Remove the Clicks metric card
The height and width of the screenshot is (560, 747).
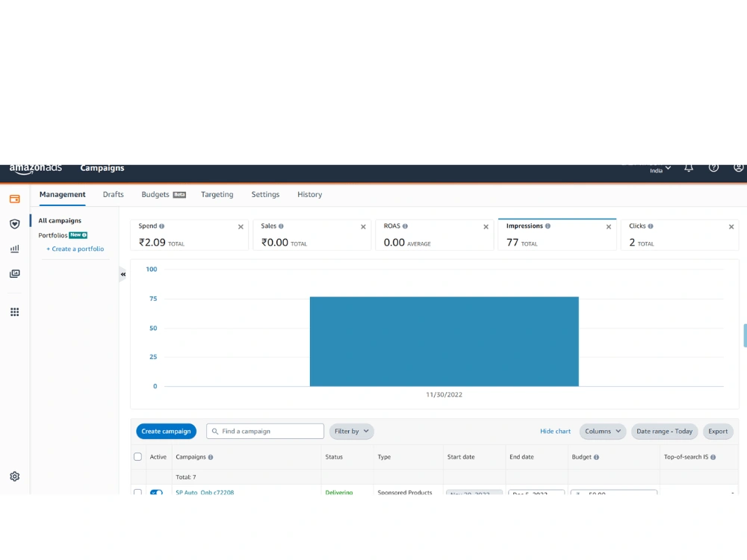731,227
